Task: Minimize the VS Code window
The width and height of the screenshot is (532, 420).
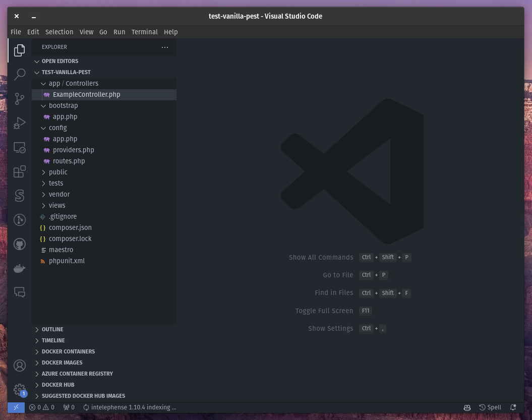Action: coord(34,16)
